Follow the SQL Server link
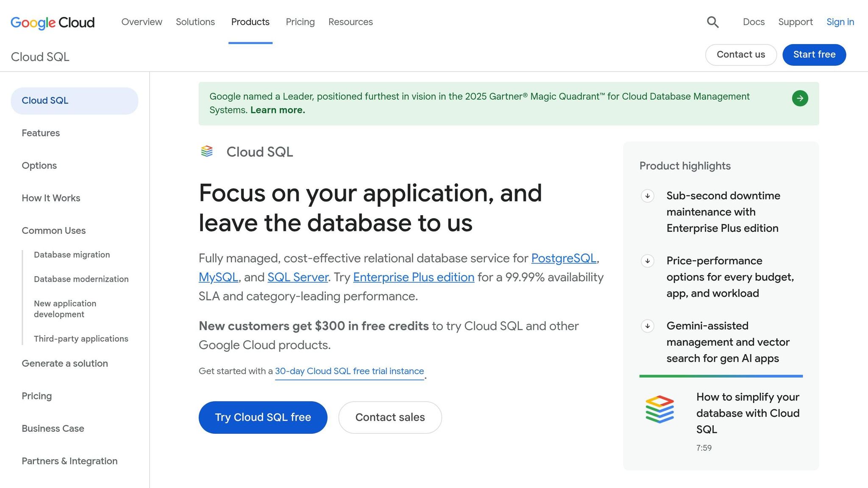The width and height of the screenshot is (868, 488). [x=298, y=277]
